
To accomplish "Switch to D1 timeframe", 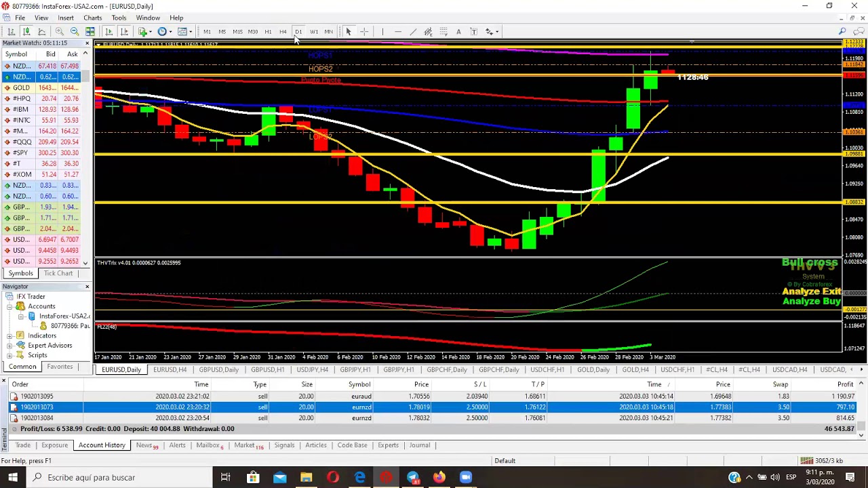I will pyautogui.click(x=298, y=31).
